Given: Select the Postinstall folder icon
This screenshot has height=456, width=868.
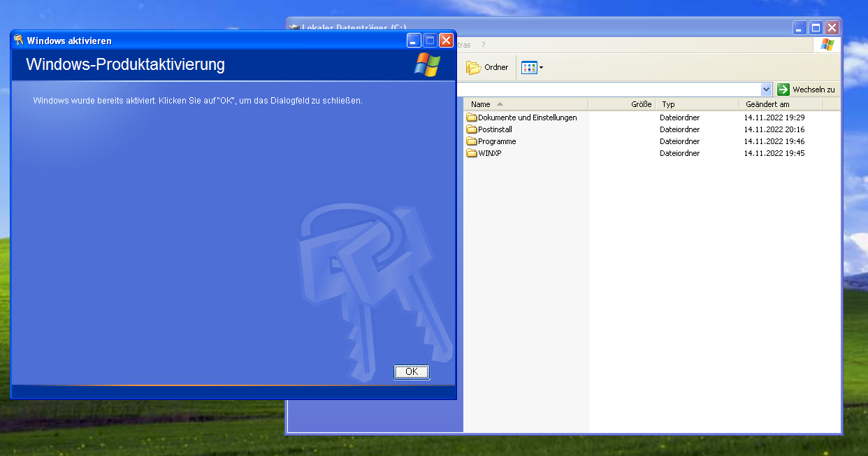Looking at the screenshot, I should [x=472, y=129].
